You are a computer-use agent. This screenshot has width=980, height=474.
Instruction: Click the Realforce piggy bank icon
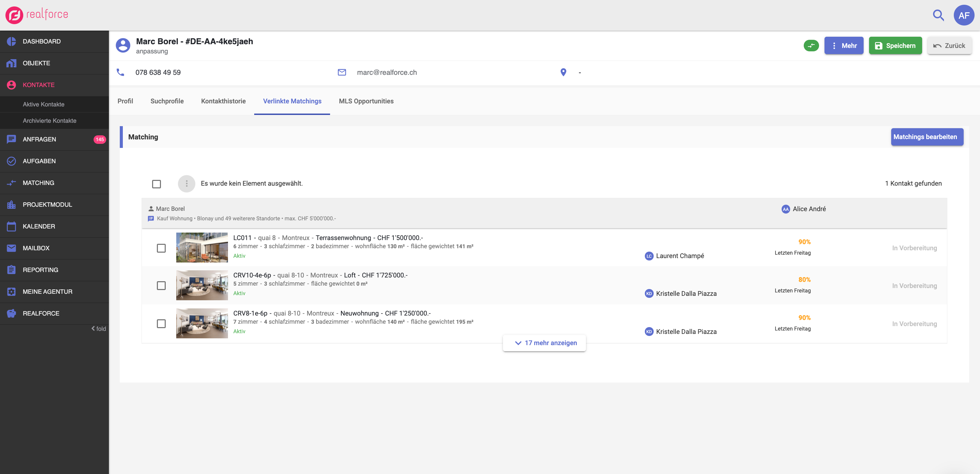[12, 313]
